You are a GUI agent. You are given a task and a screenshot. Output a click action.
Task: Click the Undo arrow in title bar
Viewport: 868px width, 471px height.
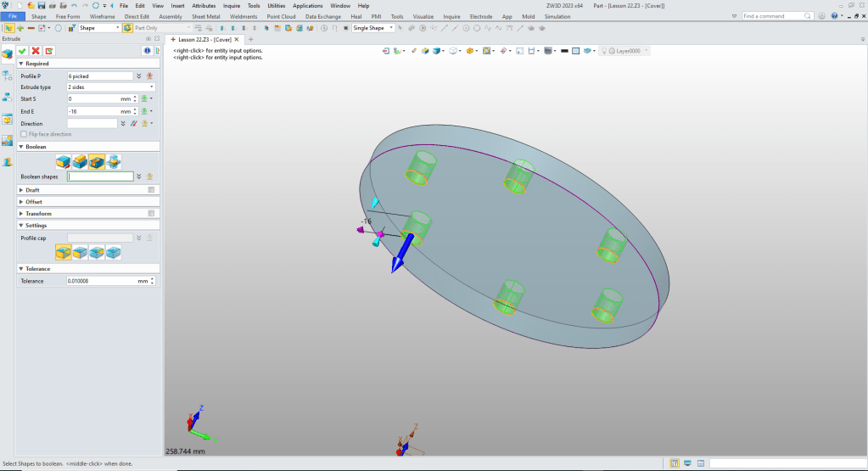74,5
